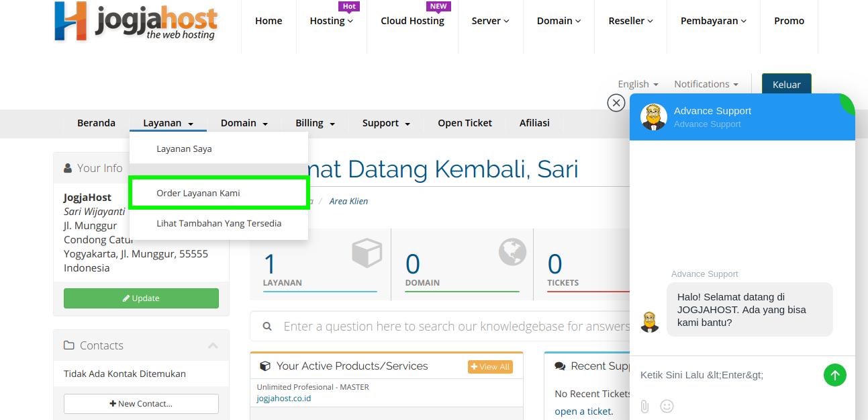The image size is (868, 420).
Task: Open the jogjahost.co.id service link
Action: pyautogui.click(x=283, y=398)
